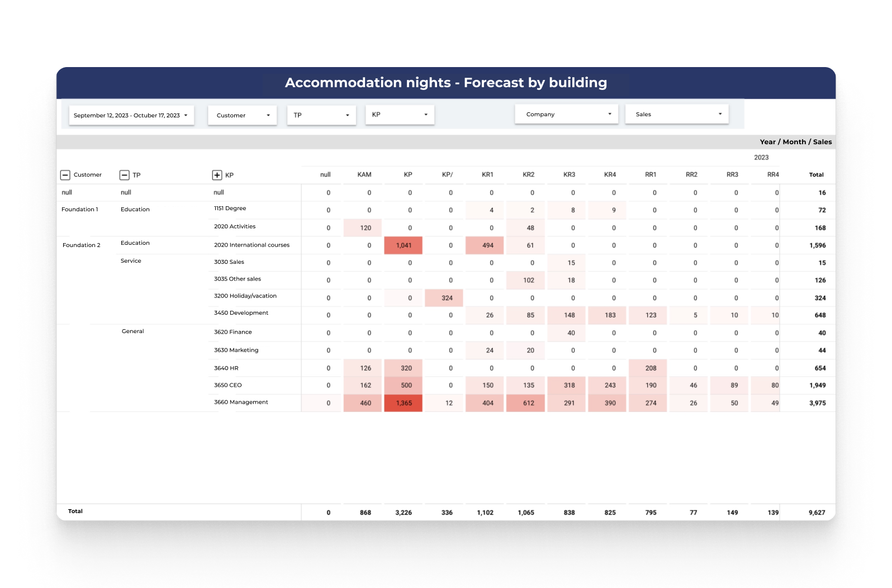The height and width of the screenshot is (588, 892).
Task: Click the 612 cell in Management row
Action: tap(525, 403)
